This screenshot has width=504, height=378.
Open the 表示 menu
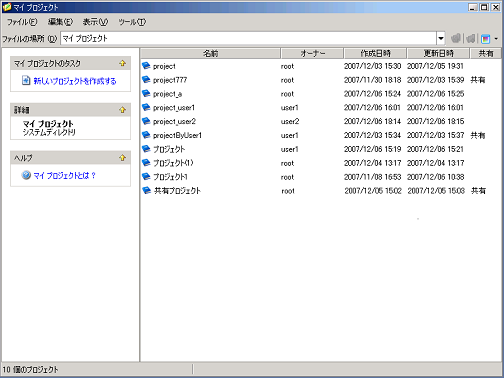click(x=95, y=22)
